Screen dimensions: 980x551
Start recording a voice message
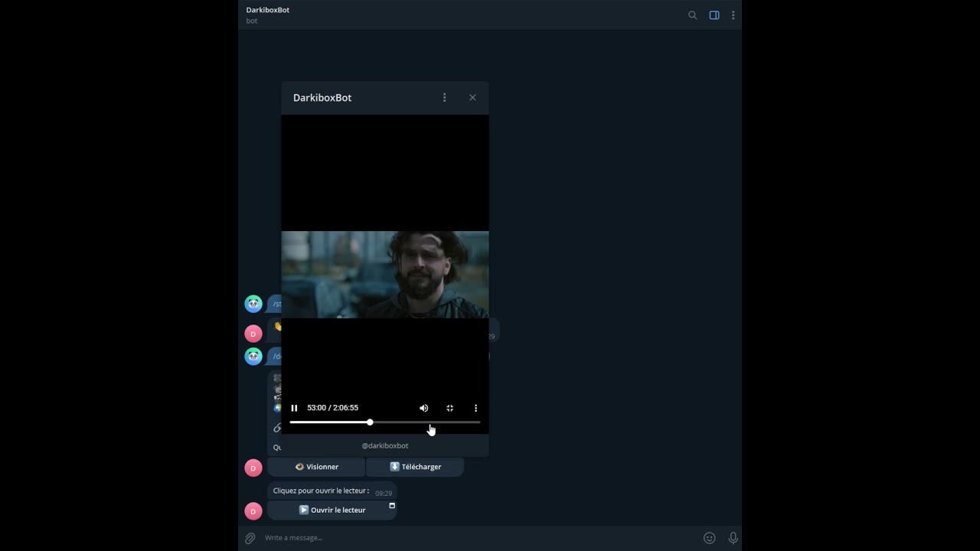click(x=733, y=538)
